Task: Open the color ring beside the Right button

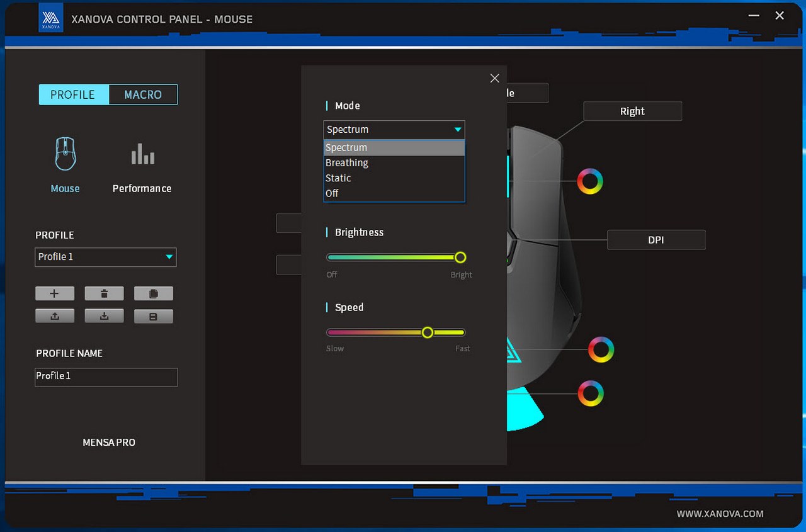Action: tap(590, 181)
